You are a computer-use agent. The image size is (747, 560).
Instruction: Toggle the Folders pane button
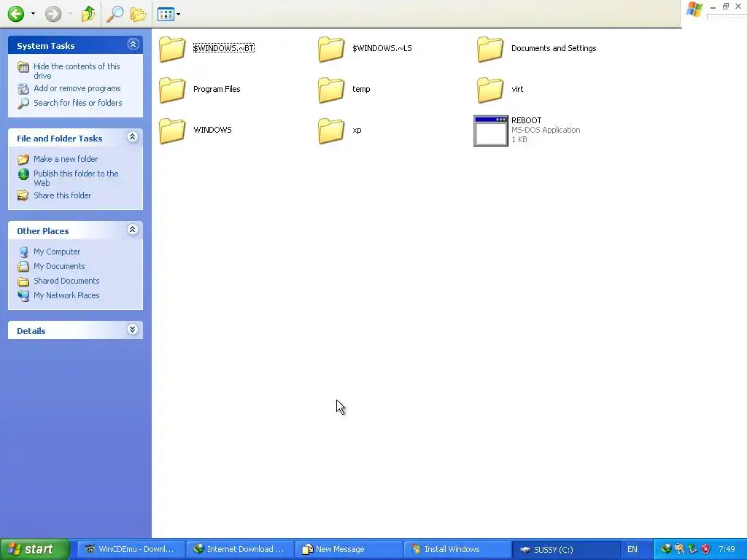(x=138, y=14)
